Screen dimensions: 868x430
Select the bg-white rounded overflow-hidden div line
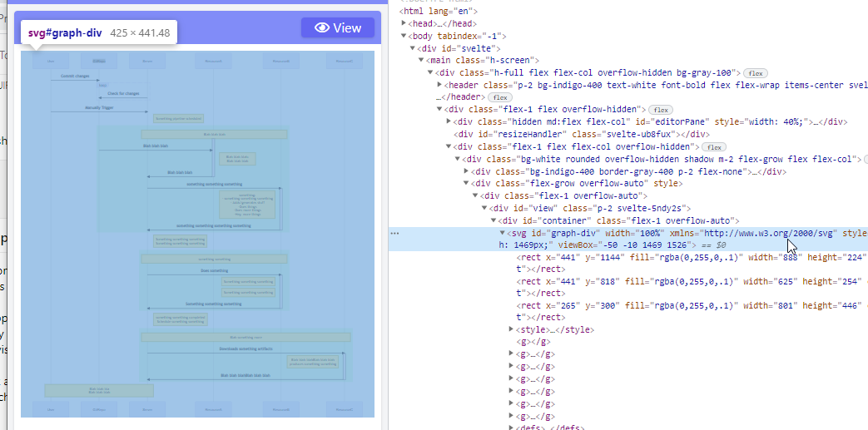[661, 159]
